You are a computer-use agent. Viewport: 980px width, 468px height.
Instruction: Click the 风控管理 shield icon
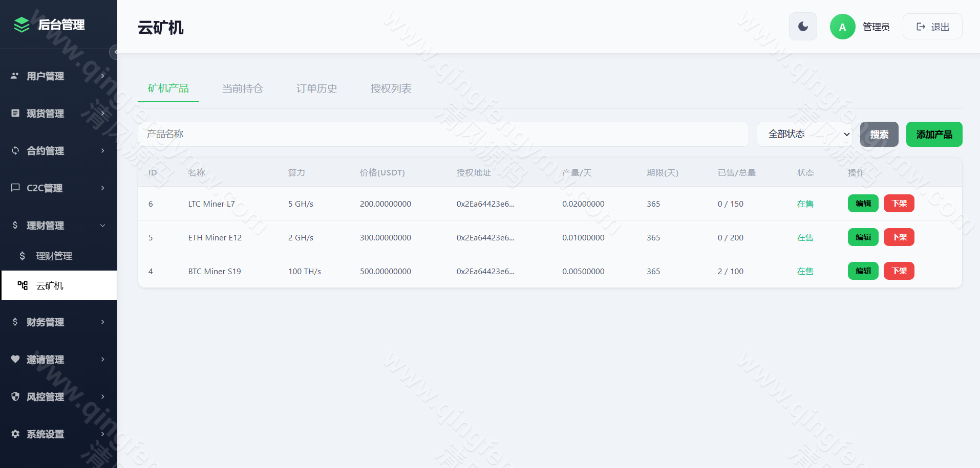click(x=15, y=396)
